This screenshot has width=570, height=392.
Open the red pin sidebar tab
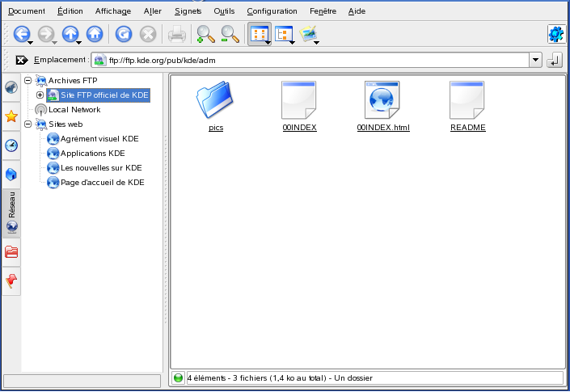pos(11,281)
